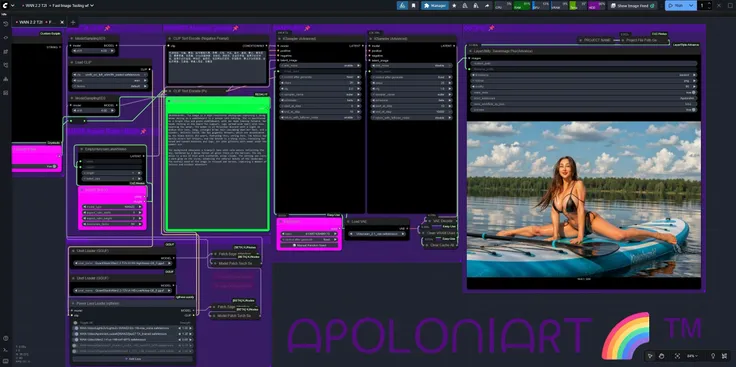736x367 pixels.
Task: Toggle the first lora in Power Lora Loader
Action: (x=76, y=329)
